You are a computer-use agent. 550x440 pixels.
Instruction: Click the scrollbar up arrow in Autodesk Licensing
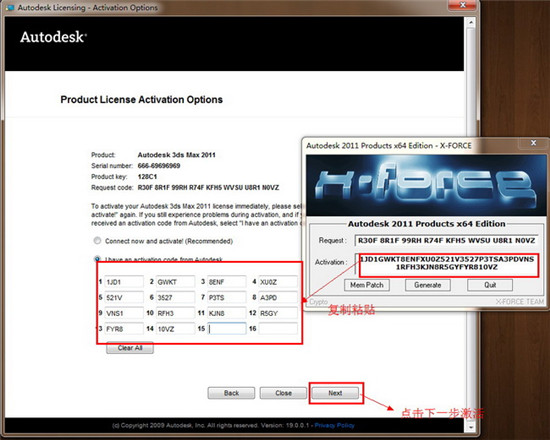pyautogui.click(x=471, y=23)
